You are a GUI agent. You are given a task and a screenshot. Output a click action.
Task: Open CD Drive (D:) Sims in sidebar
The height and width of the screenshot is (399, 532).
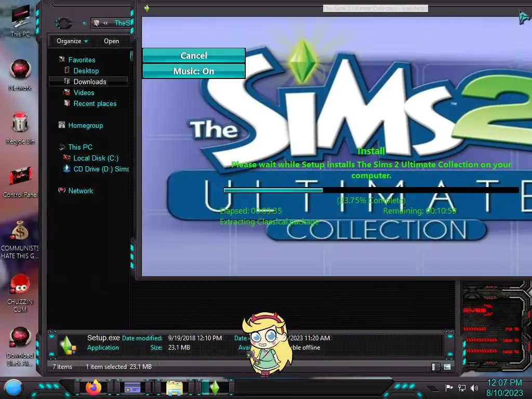(101, 169)
